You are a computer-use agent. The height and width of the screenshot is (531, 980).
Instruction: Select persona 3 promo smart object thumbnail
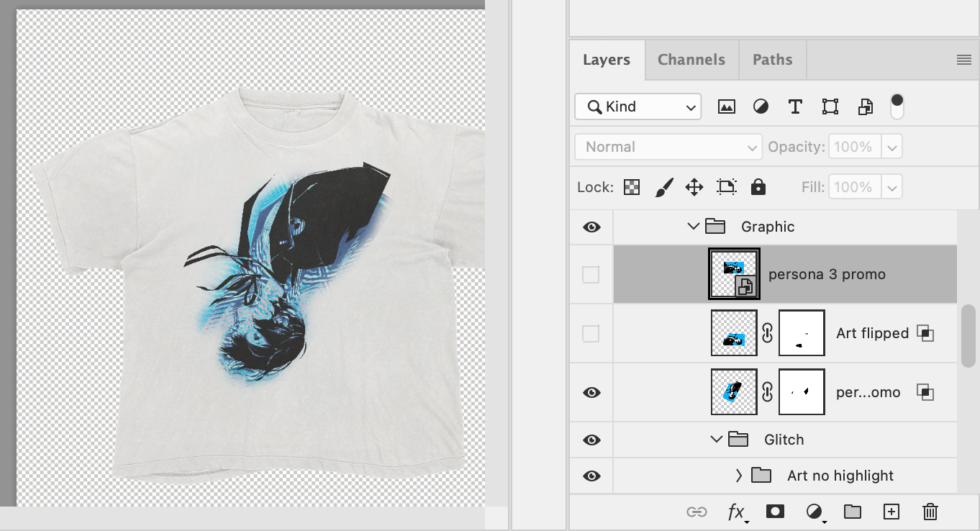pos(734,273)
